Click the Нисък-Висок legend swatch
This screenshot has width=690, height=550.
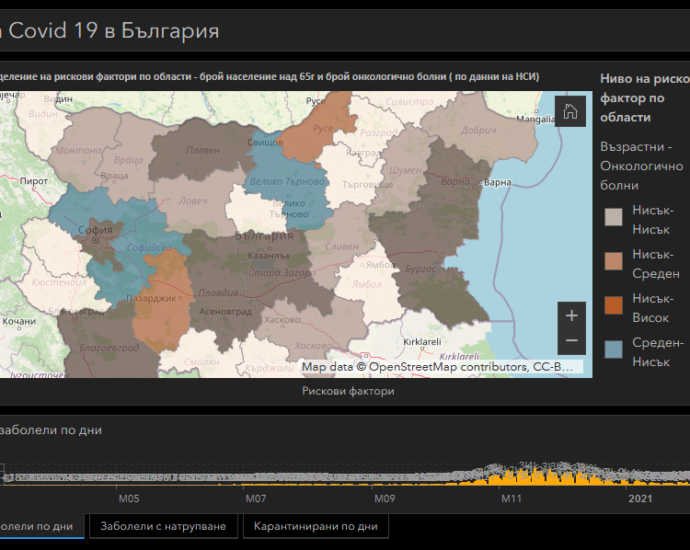pyautogui.click(x=613, y=305)
